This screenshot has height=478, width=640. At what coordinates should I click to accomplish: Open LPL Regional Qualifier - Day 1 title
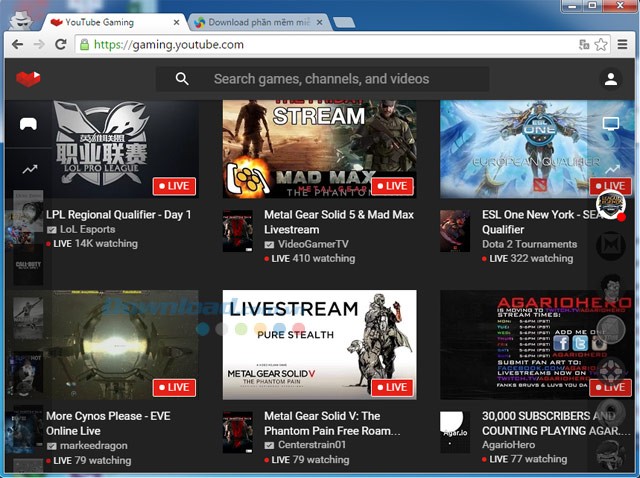(x=118, y=215)
